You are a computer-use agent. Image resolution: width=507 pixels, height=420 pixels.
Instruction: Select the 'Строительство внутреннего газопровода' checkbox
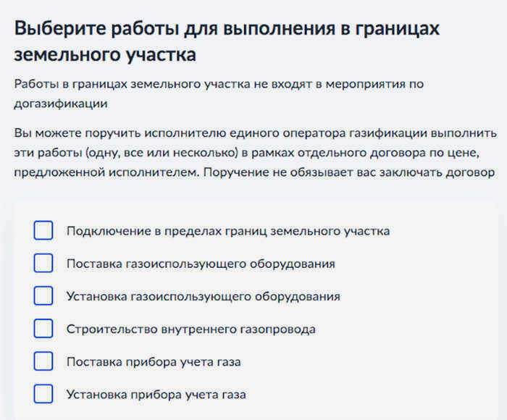click(x=43, y=328)
